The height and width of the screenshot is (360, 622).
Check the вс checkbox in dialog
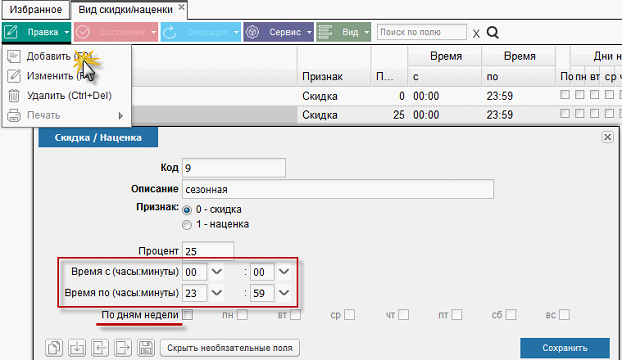(564, 315)
